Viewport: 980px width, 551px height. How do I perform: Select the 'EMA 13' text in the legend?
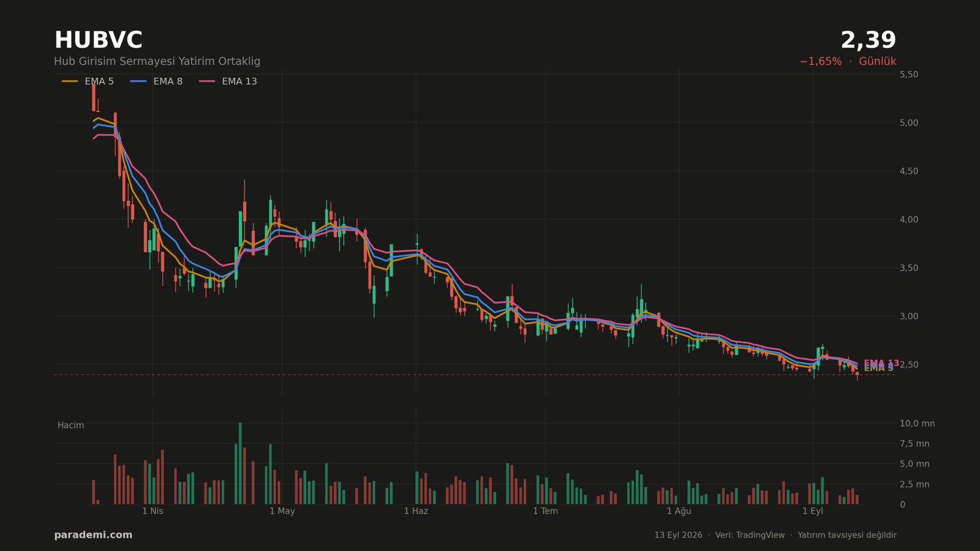pos(239,81)
